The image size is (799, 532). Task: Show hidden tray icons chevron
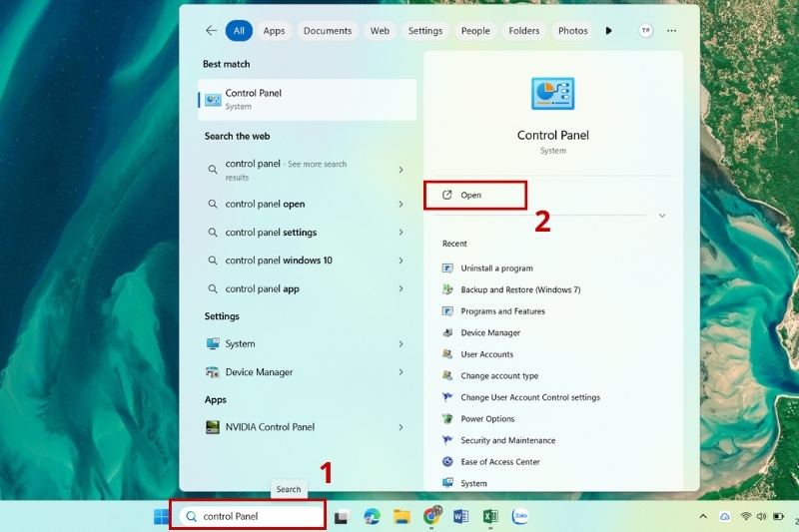tap(703, 516)
